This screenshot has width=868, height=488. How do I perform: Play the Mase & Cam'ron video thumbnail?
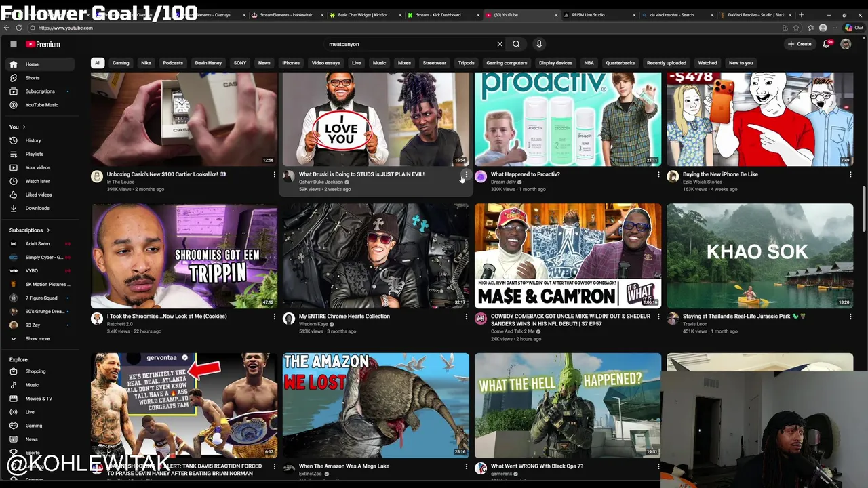[568, 256]
